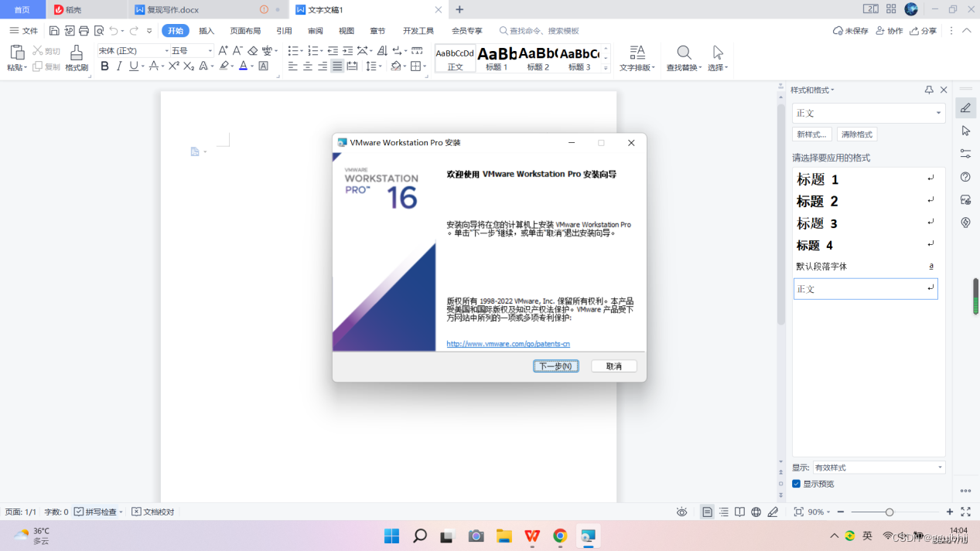Click the selection arrow icon in right sidebar
This screenshot has width=980, height=551.
click(x=965, y=131)
